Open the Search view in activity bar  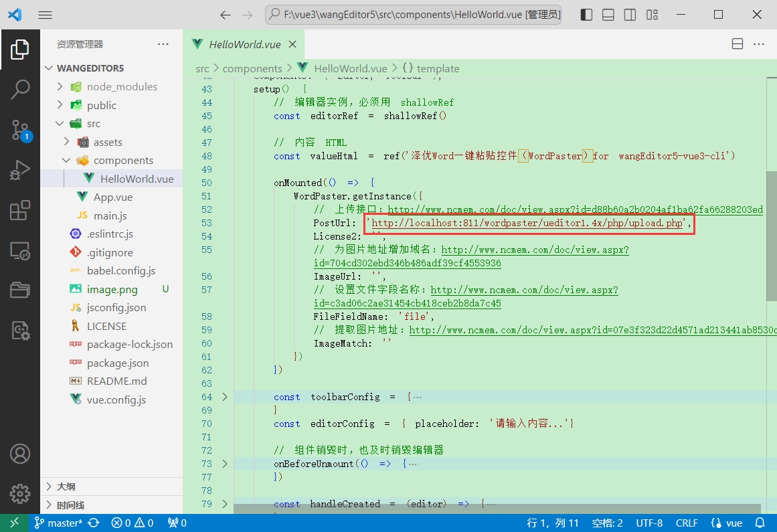coord(20,89)
